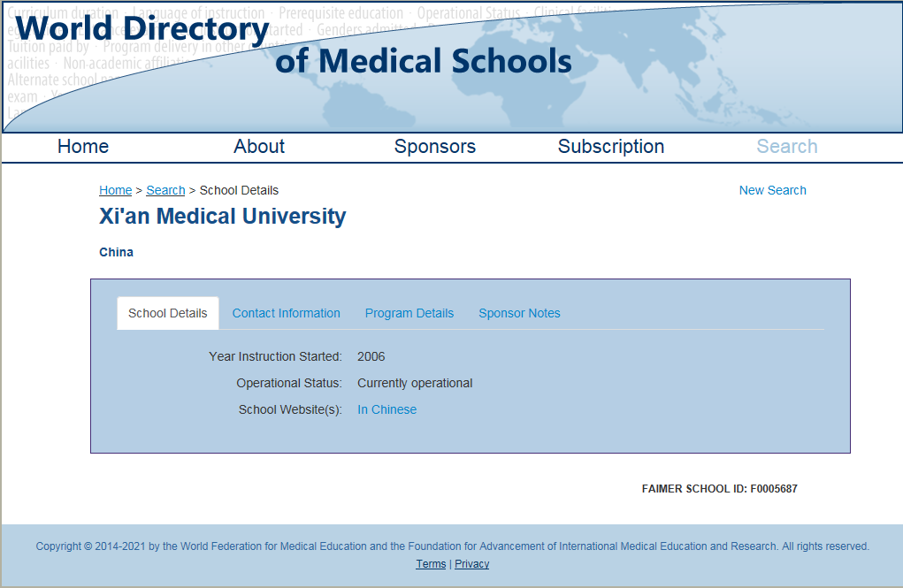Start a New Search
This screenshot has width=903, height=588.
point(772,190)
